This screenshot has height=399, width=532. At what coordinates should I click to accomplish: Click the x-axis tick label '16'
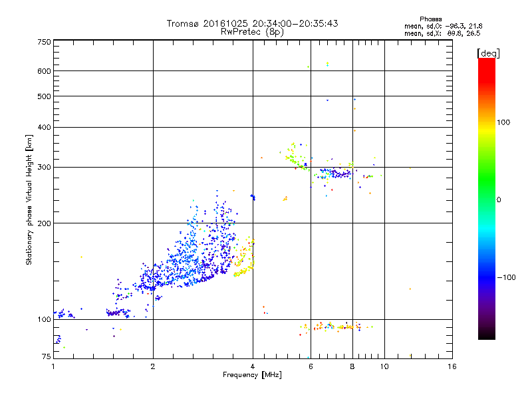452,366
